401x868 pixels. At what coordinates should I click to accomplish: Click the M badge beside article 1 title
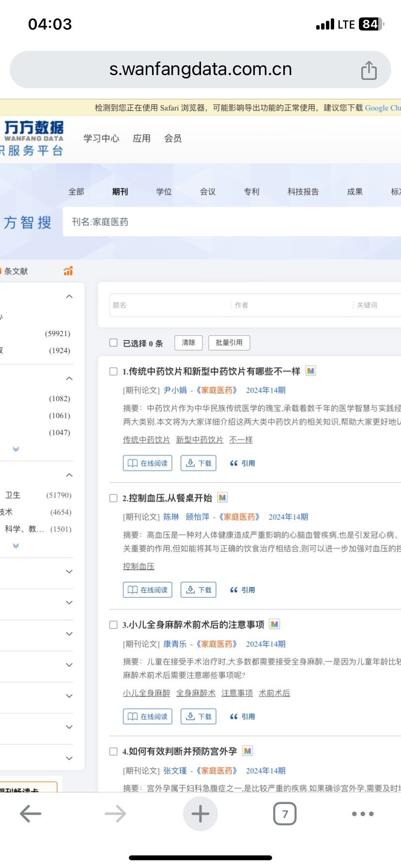coord(311,371)
